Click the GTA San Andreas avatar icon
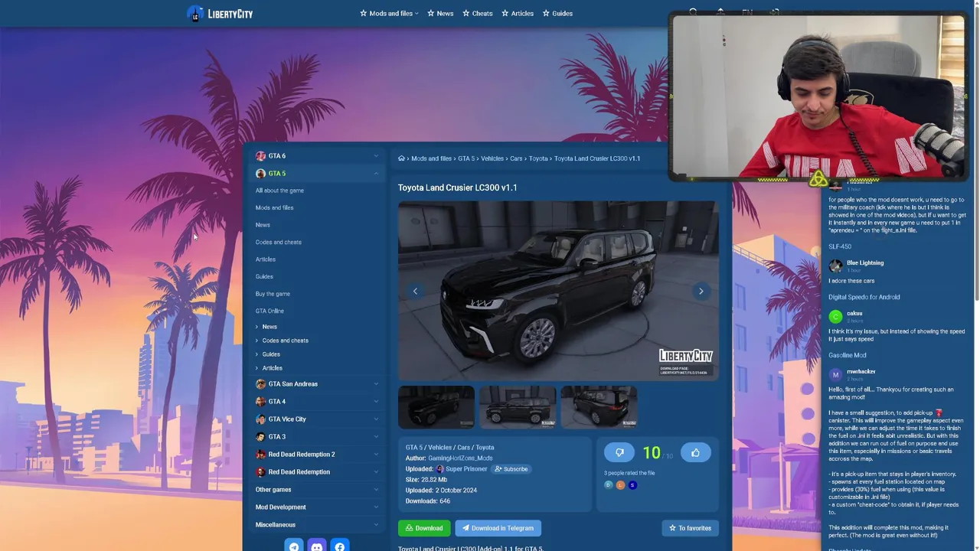980x551 pixels. (x=260, y=384)
